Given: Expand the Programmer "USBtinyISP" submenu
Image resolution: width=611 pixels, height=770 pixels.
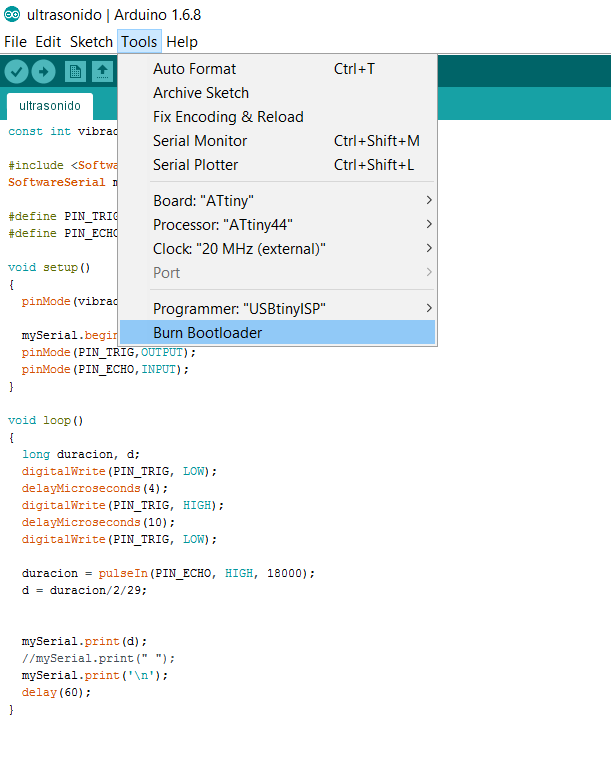Looking at the screenshot, I should coord(278,309).
